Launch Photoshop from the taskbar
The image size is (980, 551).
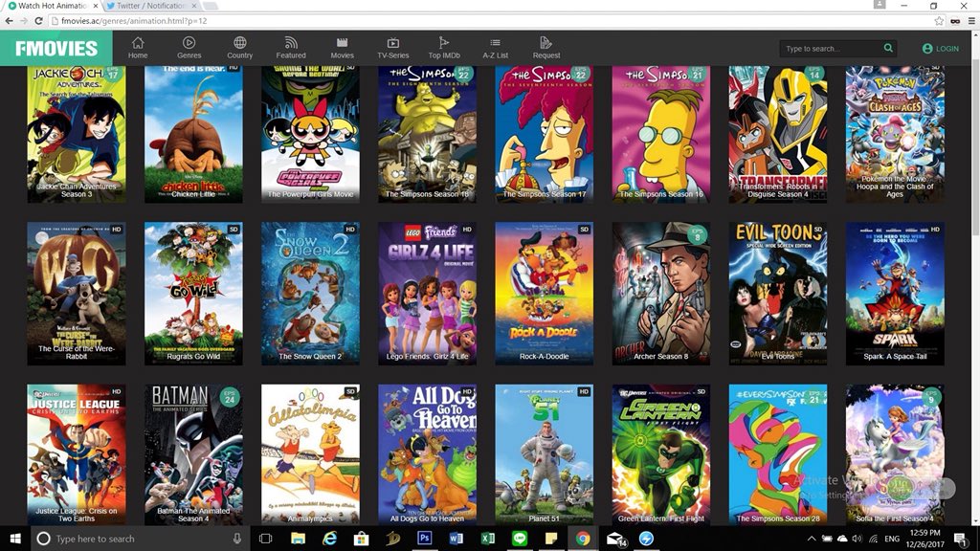(424, 539)
